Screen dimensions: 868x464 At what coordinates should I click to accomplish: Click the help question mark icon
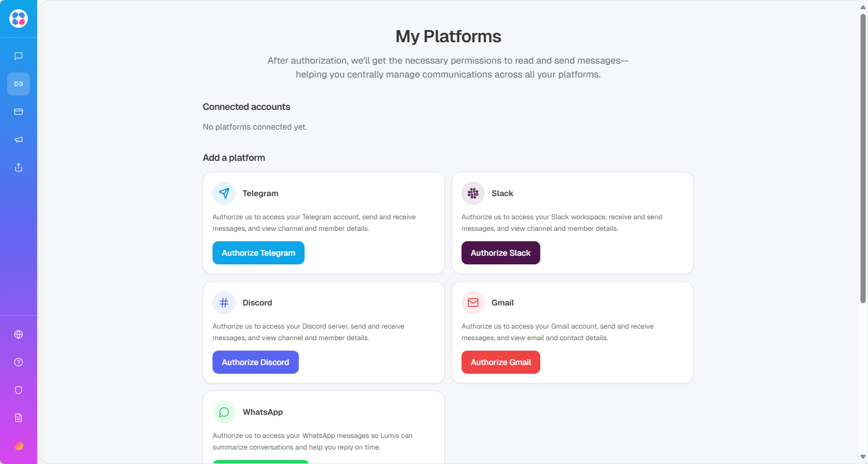coord(19,362)
